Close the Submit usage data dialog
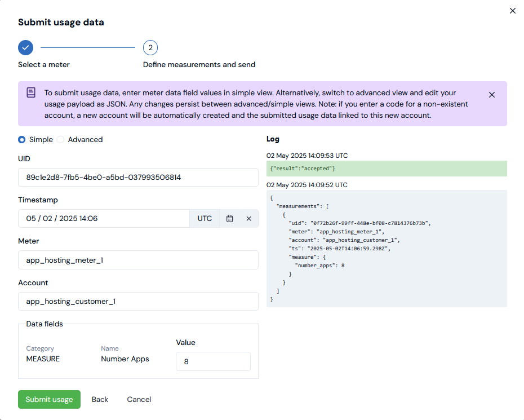Image resolution: width=524 pixels, height=420 pixels. (x=512, y=11)
